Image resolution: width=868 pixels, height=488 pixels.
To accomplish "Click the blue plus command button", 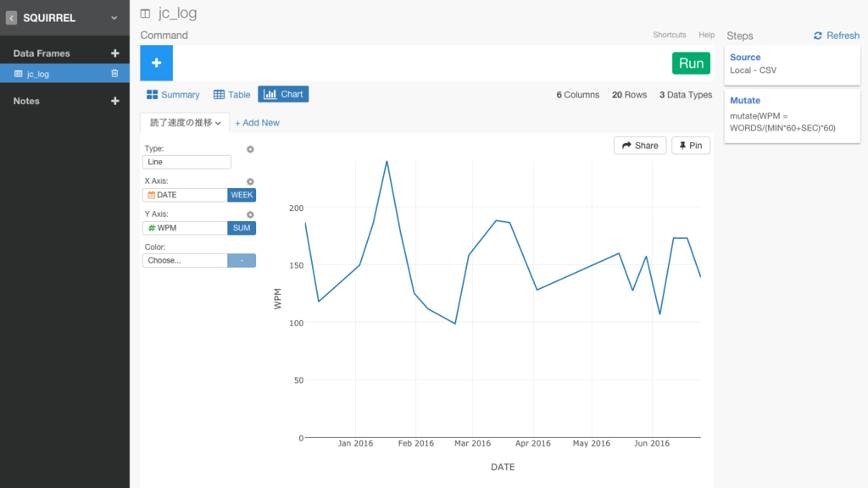I will [x=156, y=63].
